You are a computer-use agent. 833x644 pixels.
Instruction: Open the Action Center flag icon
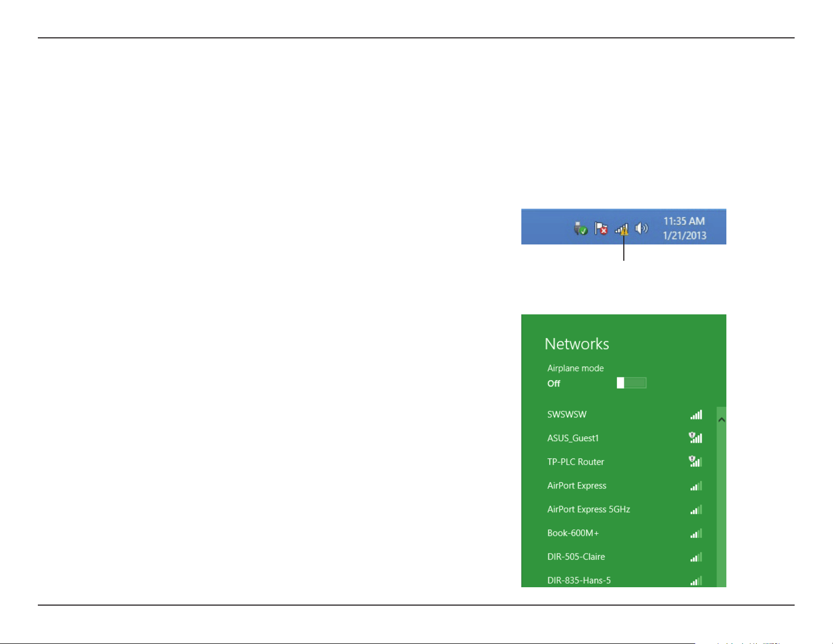601,229
